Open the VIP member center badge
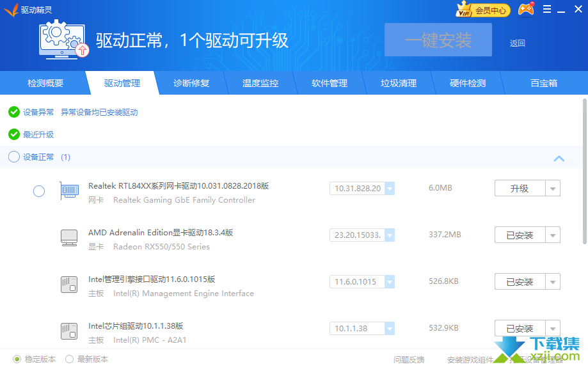This screenshot has width=588, height=369. (x=483, y=10)
